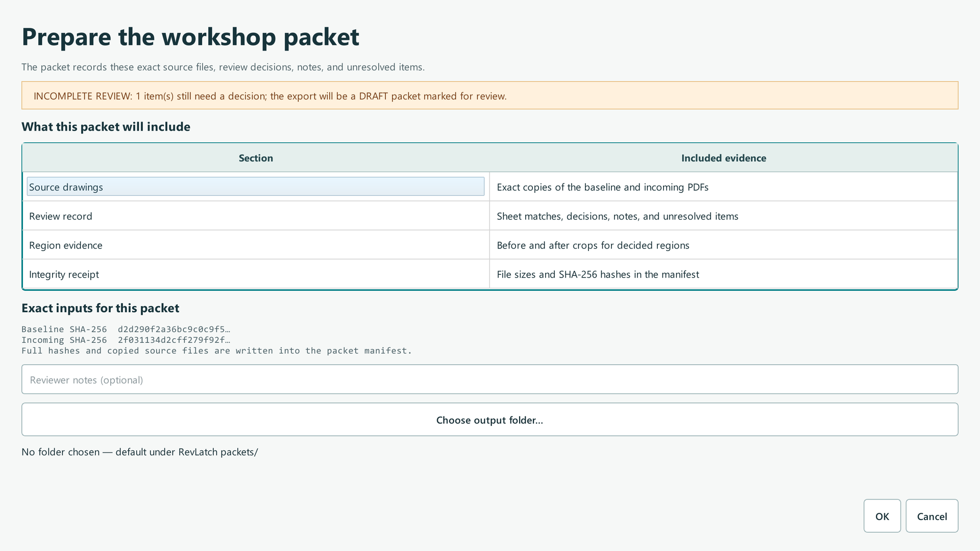Click the 'Exact inputs for this packet' heading

(x=100, y=308)
